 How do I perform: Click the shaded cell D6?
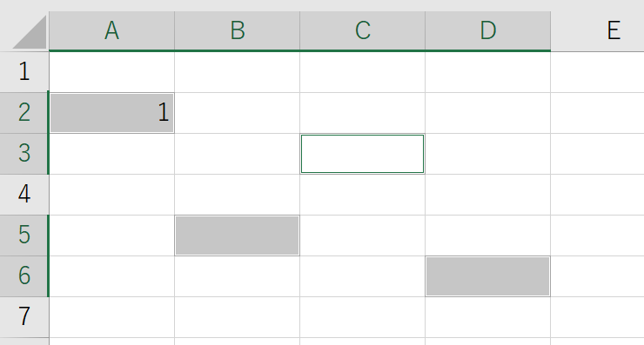pos(488,276)
